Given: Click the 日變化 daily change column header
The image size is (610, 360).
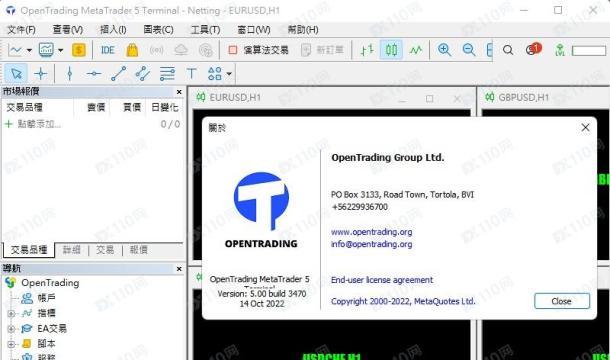Looking at the screenshot, I should [x=165, y=107].
